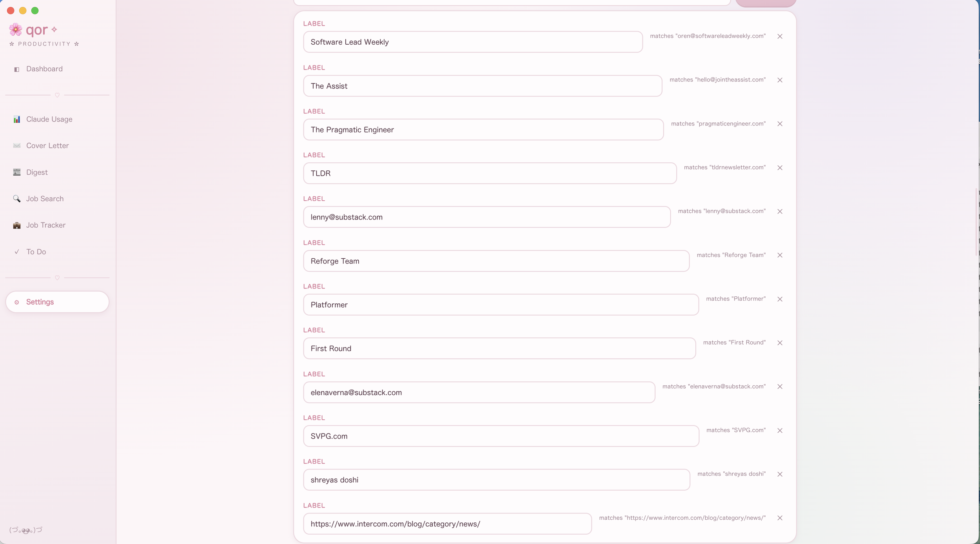The image size is (980, 544).
Task: Click the Job Search magnifier icon
Action: [x=16, y=199]
